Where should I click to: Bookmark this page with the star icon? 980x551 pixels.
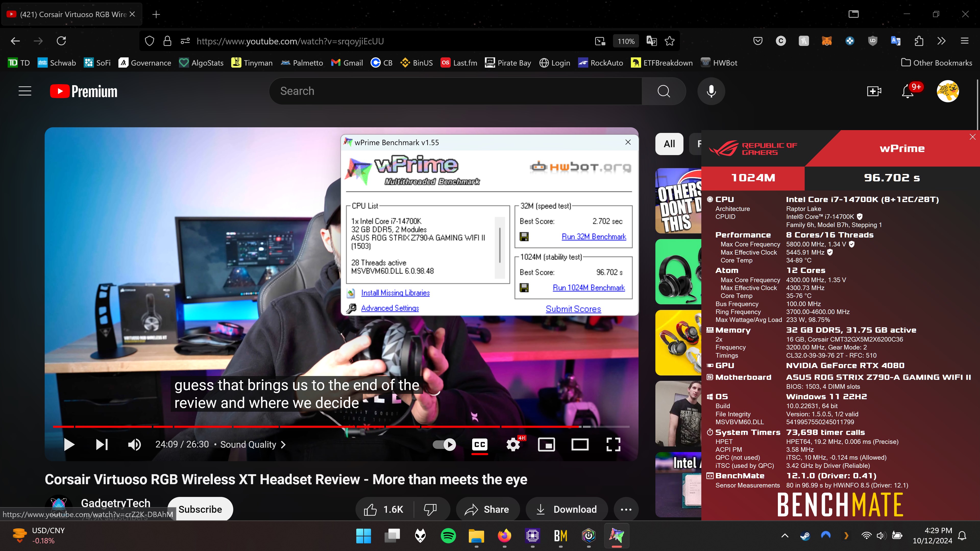click(x=670, y=41)
